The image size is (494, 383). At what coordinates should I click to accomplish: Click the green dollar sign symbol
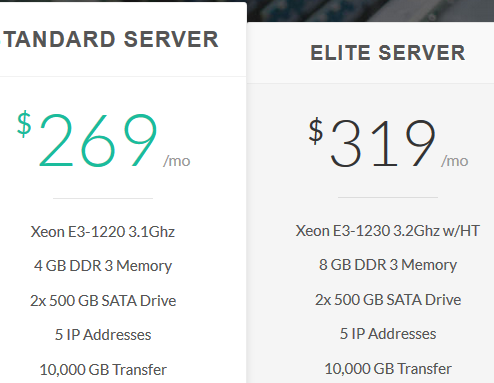click(24, 124)
